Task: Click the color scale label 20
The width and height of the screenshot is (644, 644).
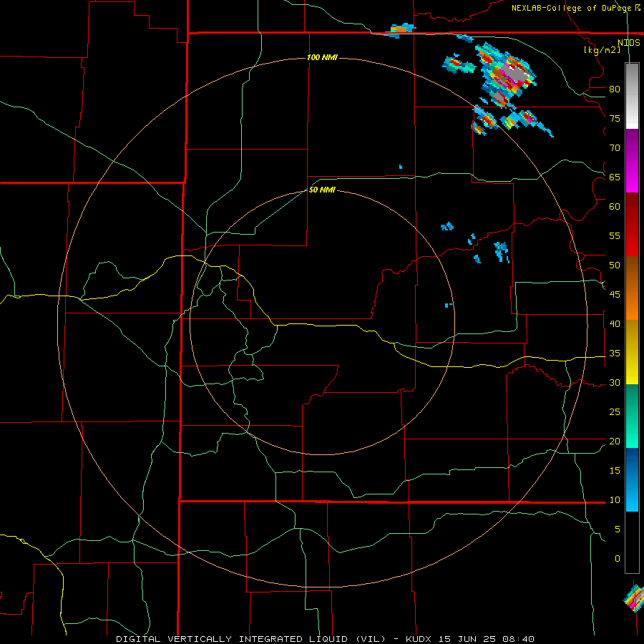Action: 615,441
